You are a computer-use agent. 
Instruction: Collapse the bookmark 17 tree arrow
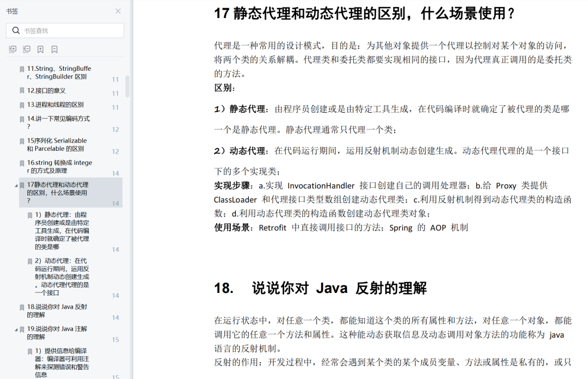tap(16, 186)
